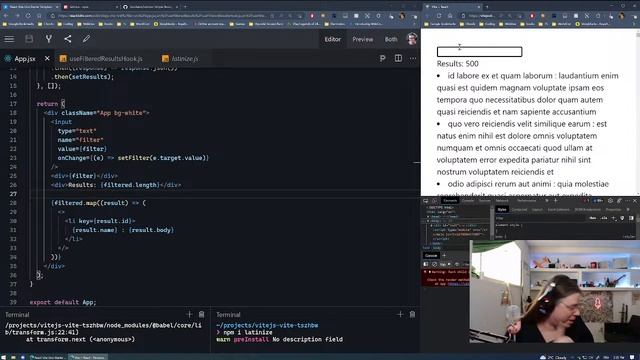Viewport: 640px width, 360px height.
Task: Add a terminal in the left Terminal panel
Action: [189, 314]
